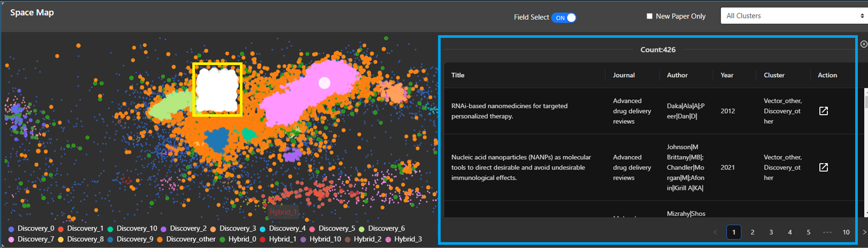
Task: Click the next page arrow
Action: coord(864,232)
